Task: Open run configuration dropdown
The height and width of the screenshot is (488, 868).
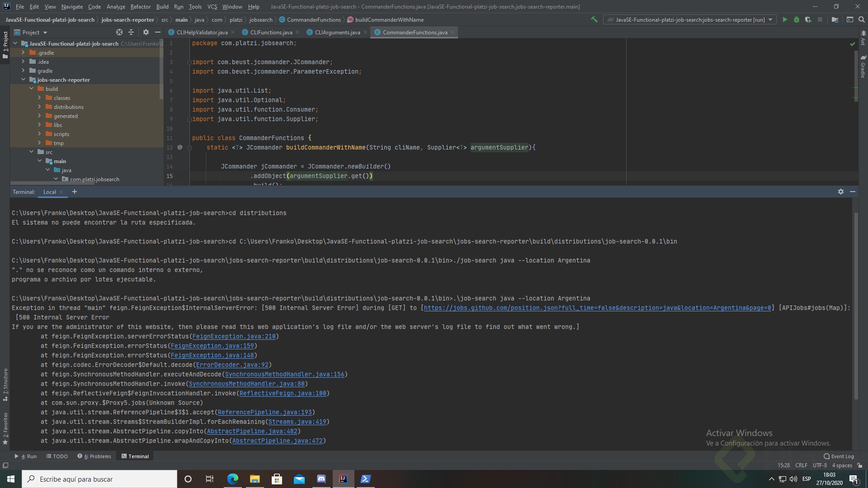Action: pyautogui.click(x=770, y=19)
